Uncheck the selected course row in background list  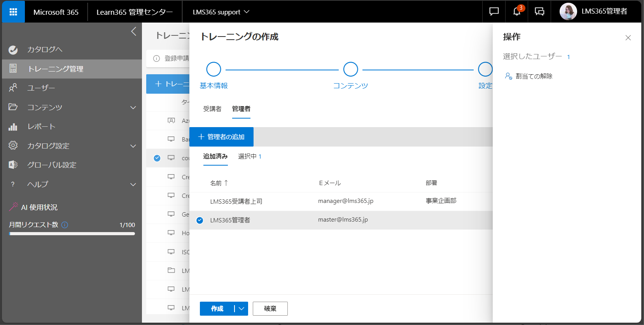(x=157, y=158)
